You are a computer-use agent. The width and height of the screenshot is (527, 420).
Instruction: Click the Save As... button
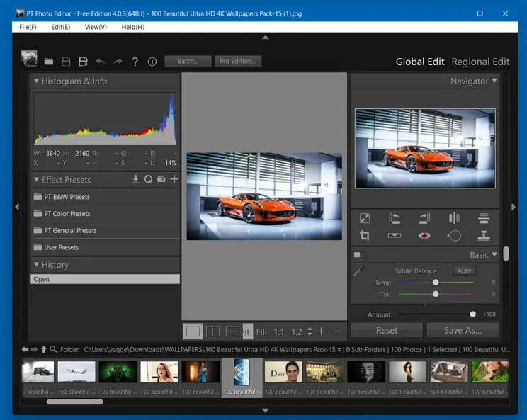(x=463, y=330)
